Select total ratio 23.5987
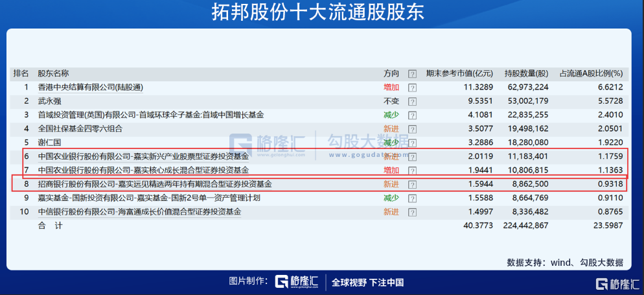 coord(608,226)
